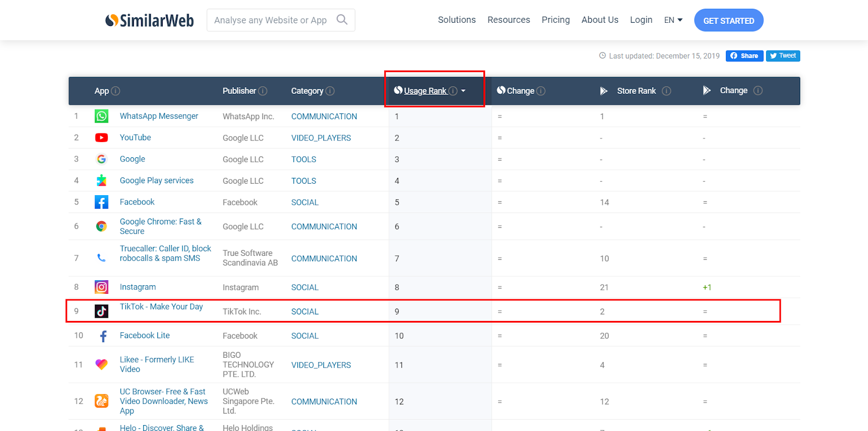868x431 pixels.
Task: Show info for the Play Store Change column
Action: (x=758, y=91)
